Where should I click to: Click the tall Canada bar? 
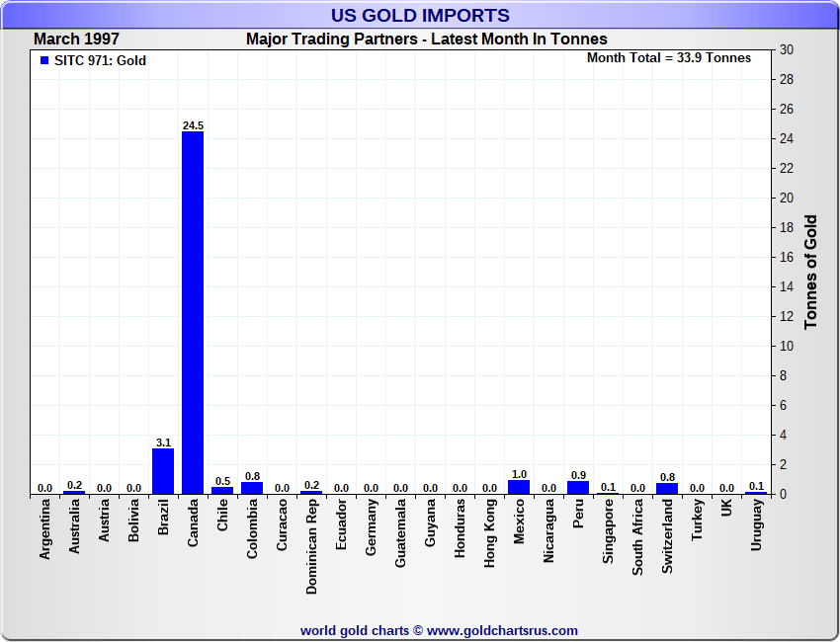point(193,311)
